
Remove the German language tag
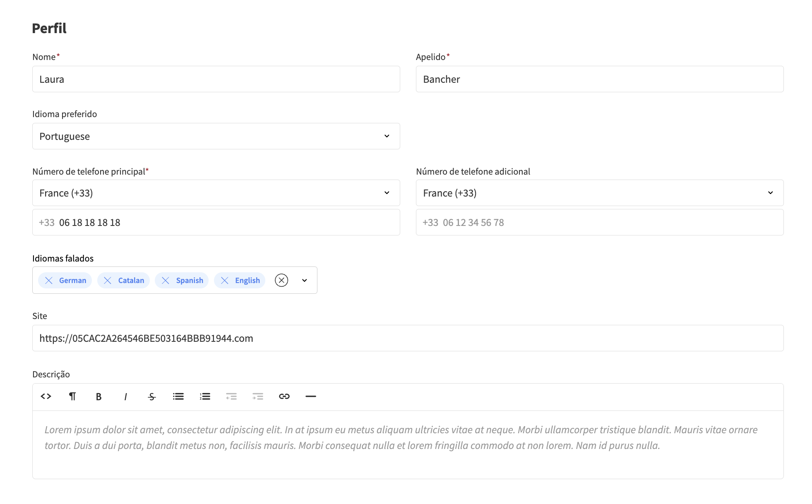pos(48,280)
